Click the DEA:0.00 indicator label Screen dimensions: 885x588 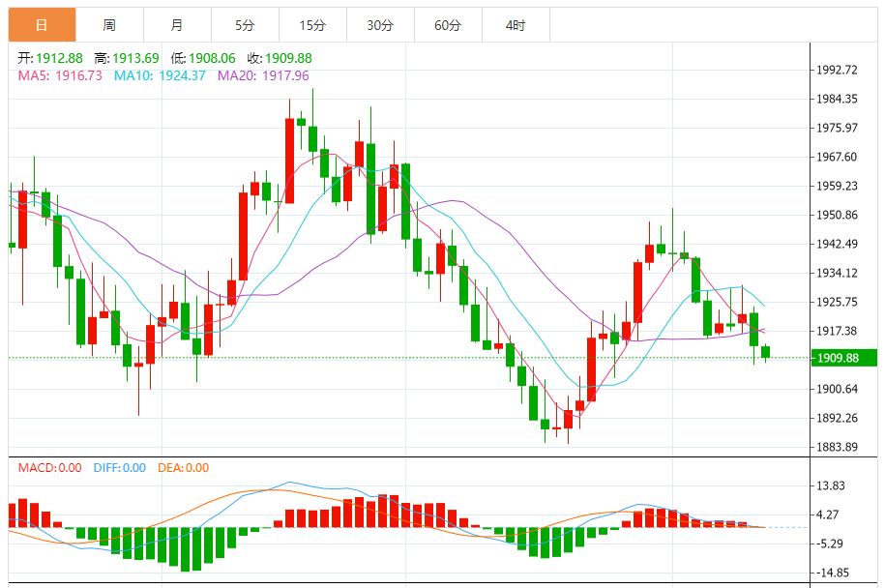click(x=184, y=468)
